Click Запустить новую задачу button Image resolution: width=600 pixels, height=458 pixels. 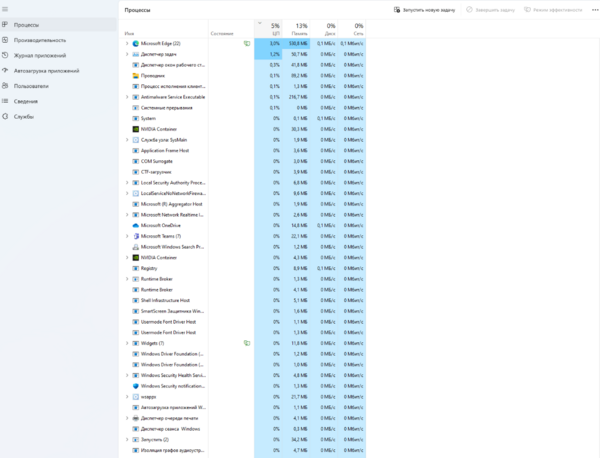(x=424, y=10)
